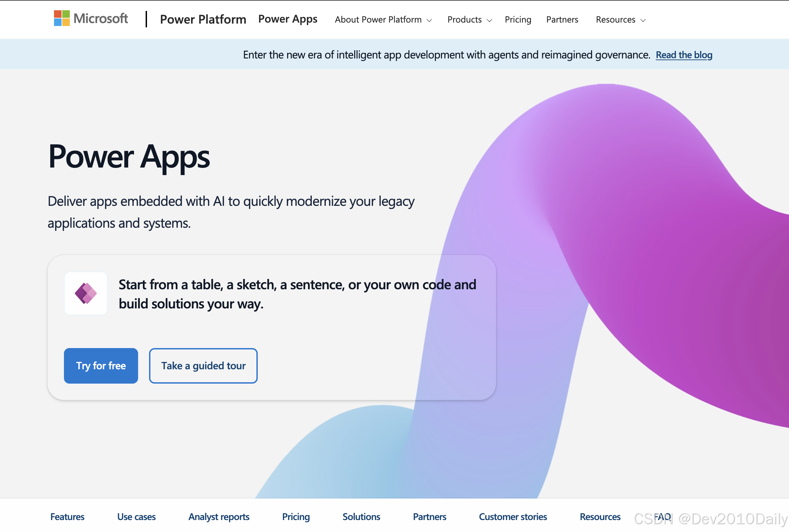Open the Power Apps header link
Image resolution: width=789 pixels, height=532 pixels.
click(288, 19)
